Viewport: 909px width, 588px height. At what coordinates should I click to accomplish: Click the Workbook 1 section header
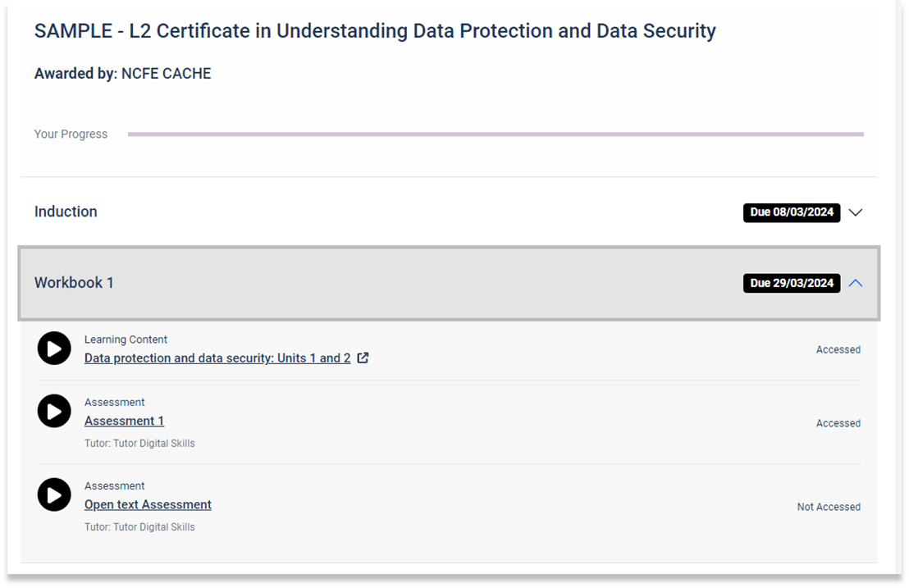click(449, 283)
